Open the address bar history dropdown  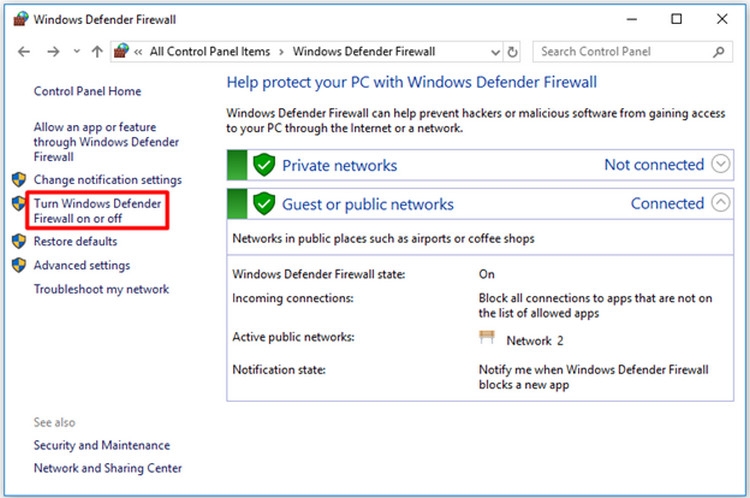coord(496,52)
